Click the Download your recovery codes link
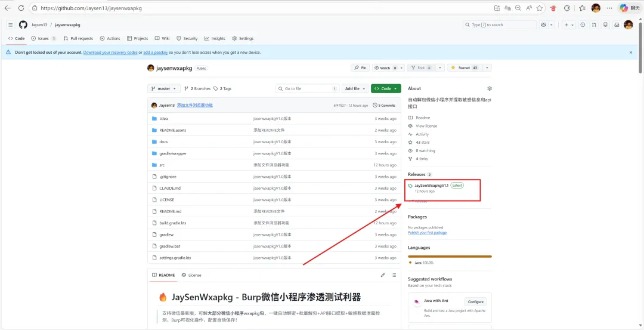The height and width of the screenshot is (330, 644). (110, 53)
